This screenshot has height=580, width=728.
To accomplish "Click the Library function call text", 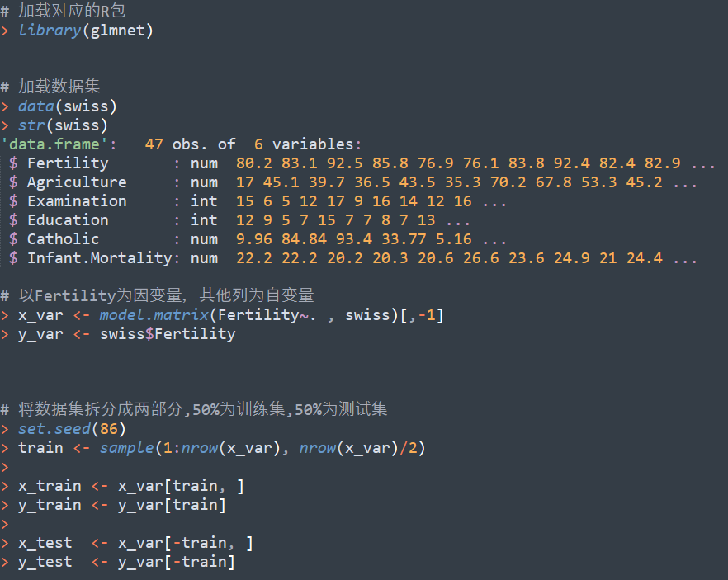I will click(x=50, y=30).
